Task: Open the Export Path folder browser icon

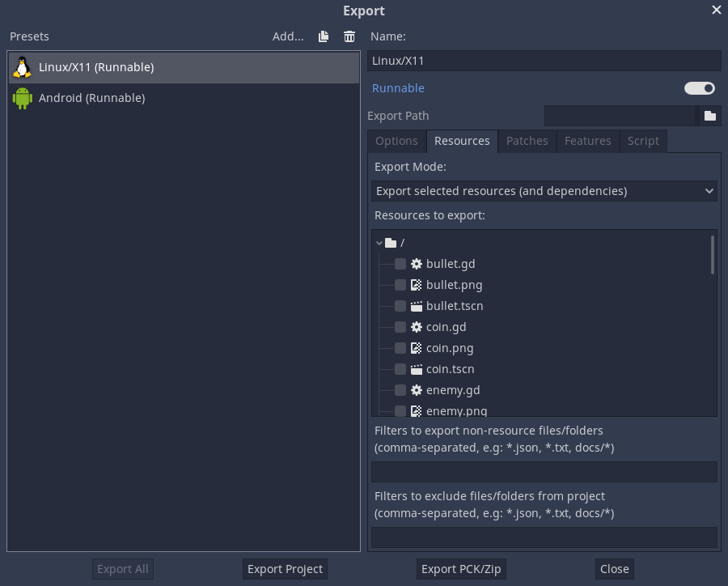Action: pyautogui.click(x=709, y=116)
